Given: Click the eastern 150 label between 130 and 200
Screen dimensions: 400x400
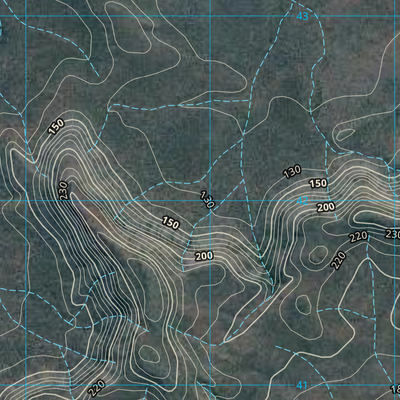Looking at the screenshot, I should (318, 183).
